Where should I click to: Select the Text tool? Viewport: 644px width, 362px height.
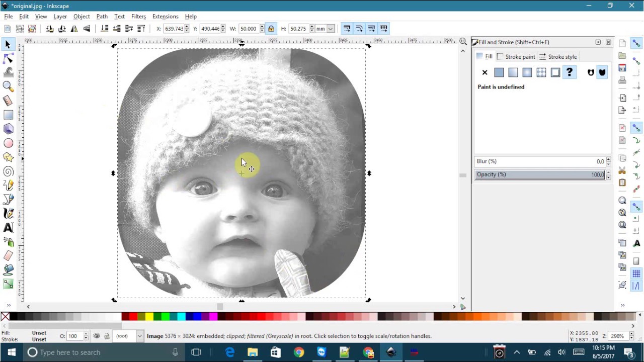coord(8,228)
